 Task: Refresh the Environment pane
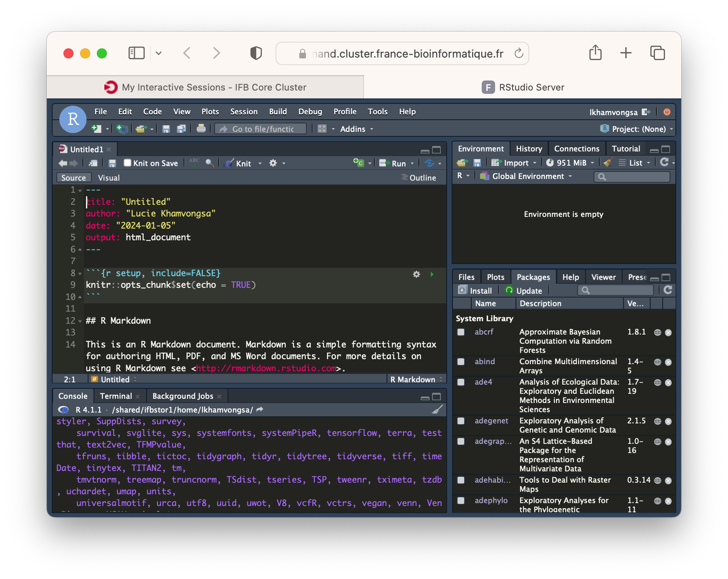click(x=665, y=162)
